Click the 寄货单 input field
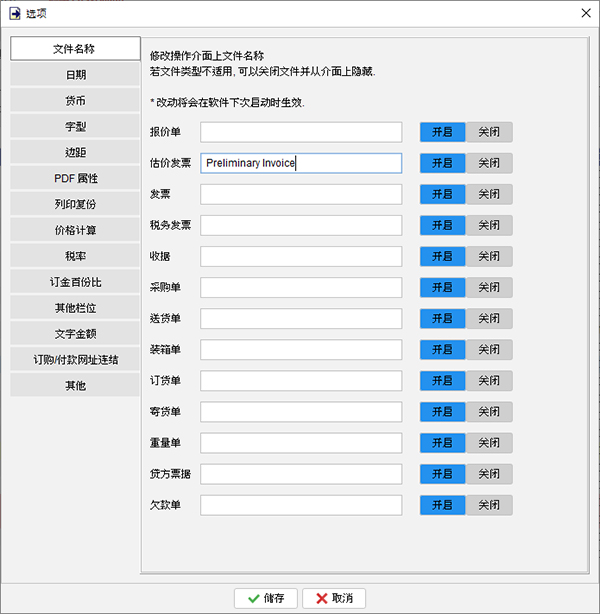The width and height of the screenshot is (600, 614). tap(301, 412)
